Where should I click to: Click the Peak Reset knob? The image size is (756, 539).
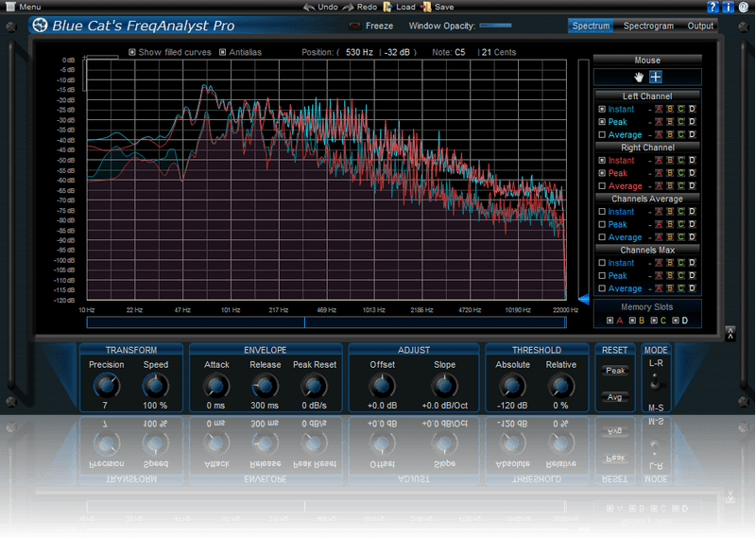[314, 386]
